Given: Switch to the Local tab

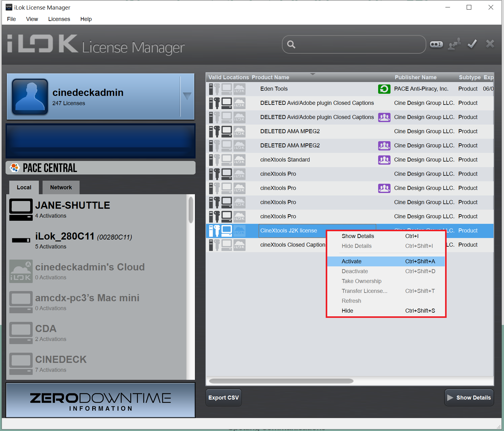Looking at the screenshot, I should point(24,187).
